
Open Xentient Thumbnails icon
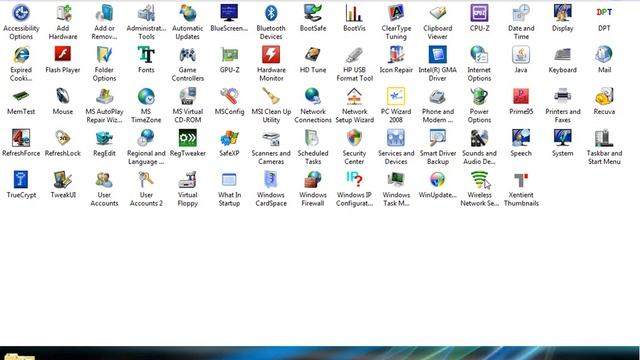coord(521,180)
